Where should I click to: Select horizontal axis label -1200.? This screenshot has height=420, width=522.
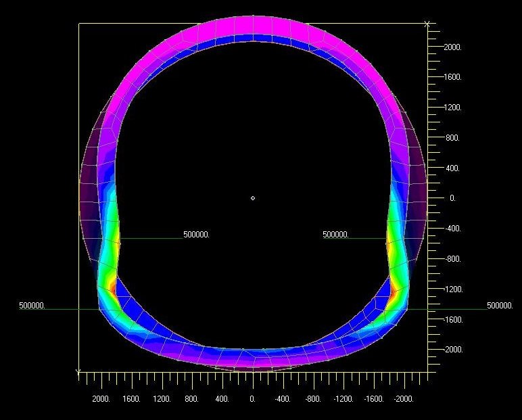pyautogui.click(x=343, y=398)
